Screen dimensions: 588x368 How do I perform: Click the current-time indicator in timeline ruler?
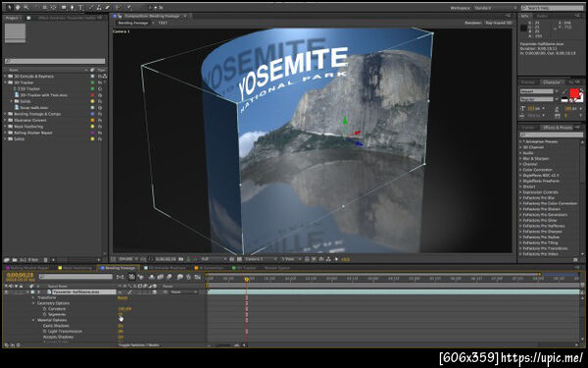(246, 280)
